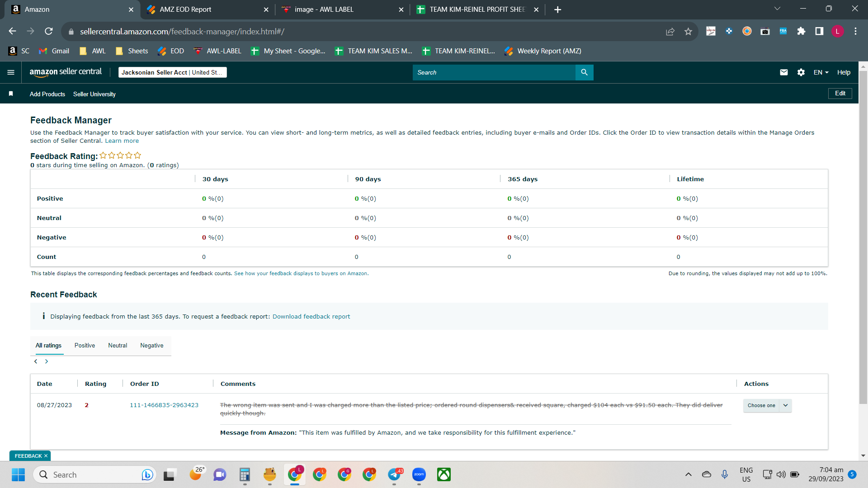
Task: Click the Help link in header
Action: tap(844, 72)
